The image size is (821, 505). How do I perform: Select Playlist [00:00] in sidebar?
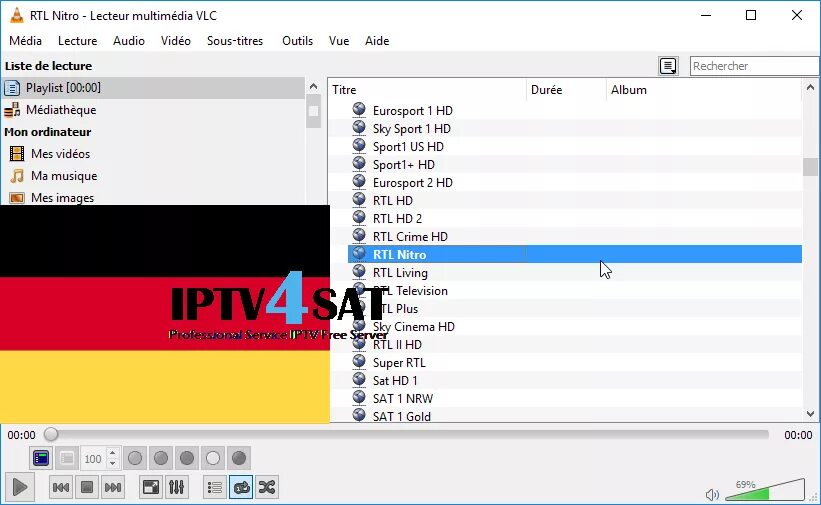[153, 88]
